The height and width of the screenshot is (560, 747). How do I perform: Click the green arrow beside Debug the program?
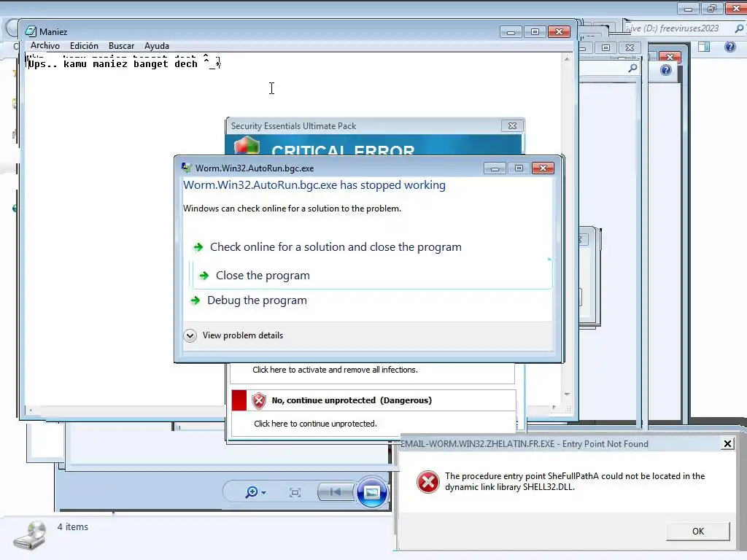(x=195, y=300)
